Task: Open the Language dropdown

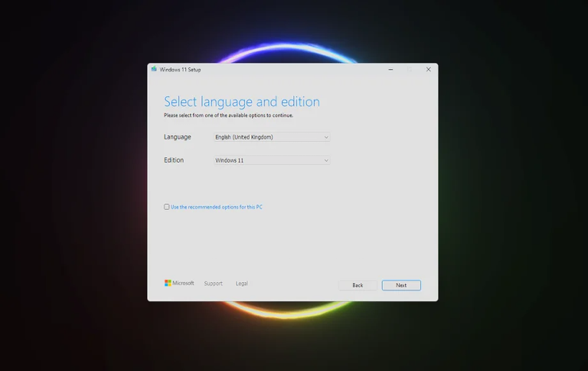Action: coord(272,137)
